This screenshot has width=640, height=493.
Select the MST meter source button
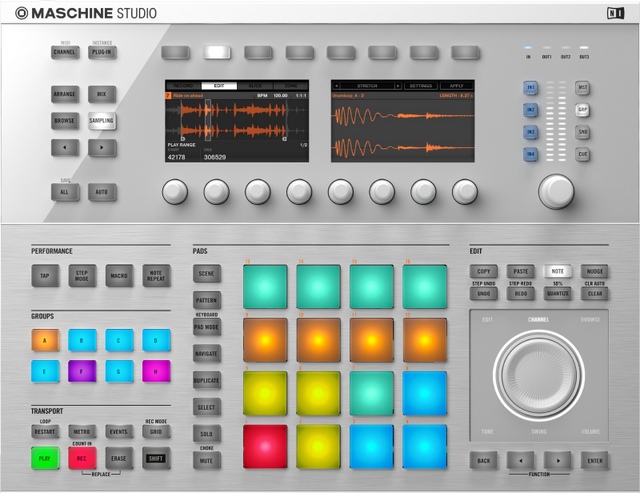pyautogui.click(x=582, y=88)
